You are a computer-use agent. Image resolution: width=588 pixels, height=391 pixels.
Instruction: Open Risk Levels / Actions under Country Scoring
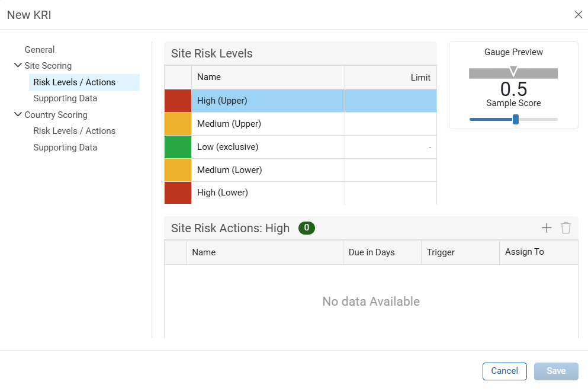click(x=74, y=131)
